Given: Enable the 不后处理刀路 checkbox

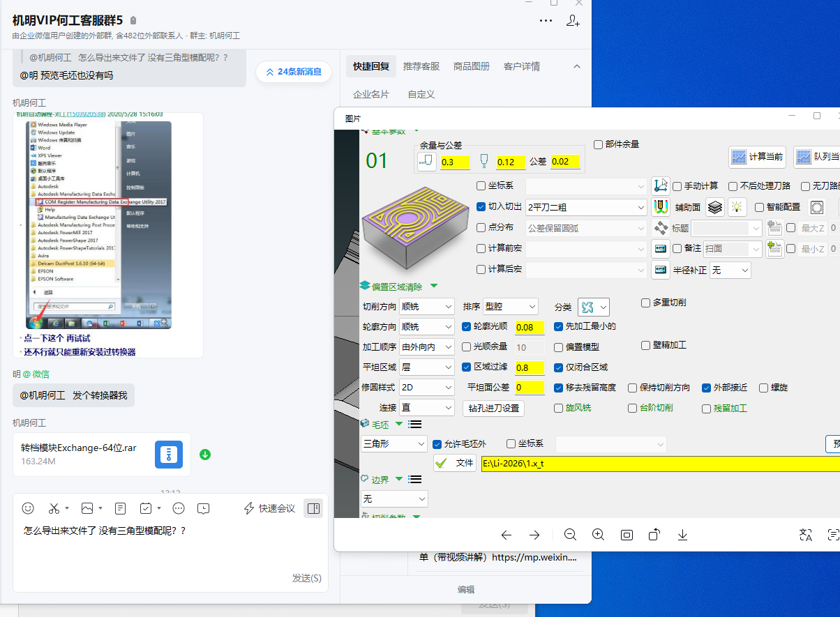Looking at the screenshot, I should (x=733, y=186).
